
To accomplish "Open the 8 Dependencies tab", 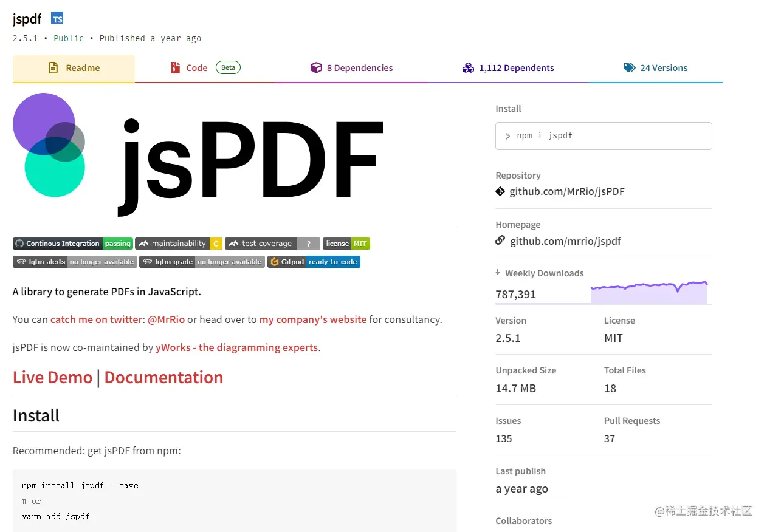I will [351, 68].
